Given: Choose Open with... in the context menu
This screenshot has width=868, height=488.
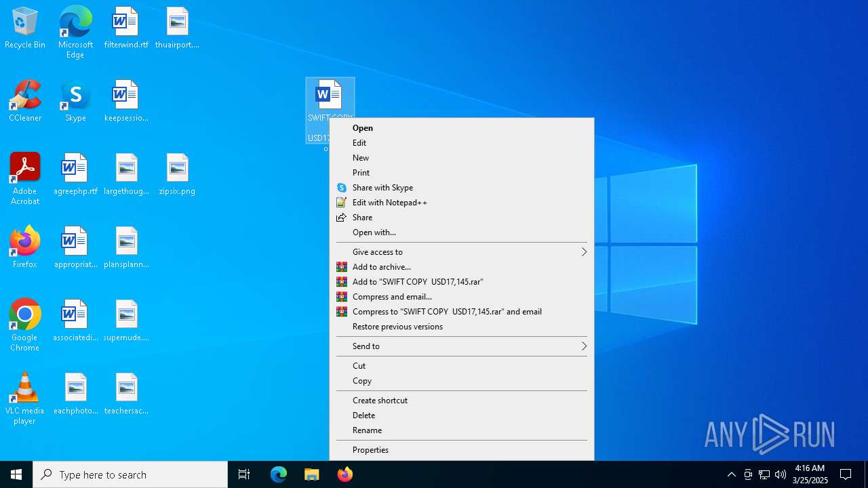Looking at the screenshot, I should click(x=462, y=232).
